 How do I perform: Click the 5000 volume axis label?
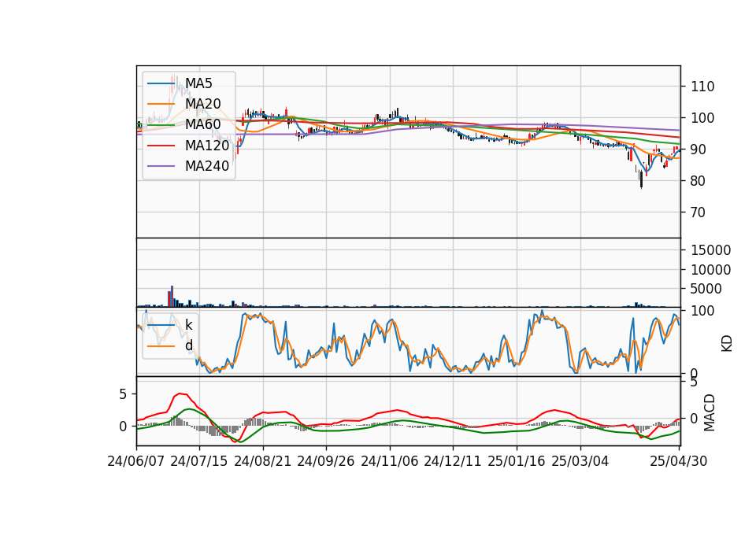[706, 289]
